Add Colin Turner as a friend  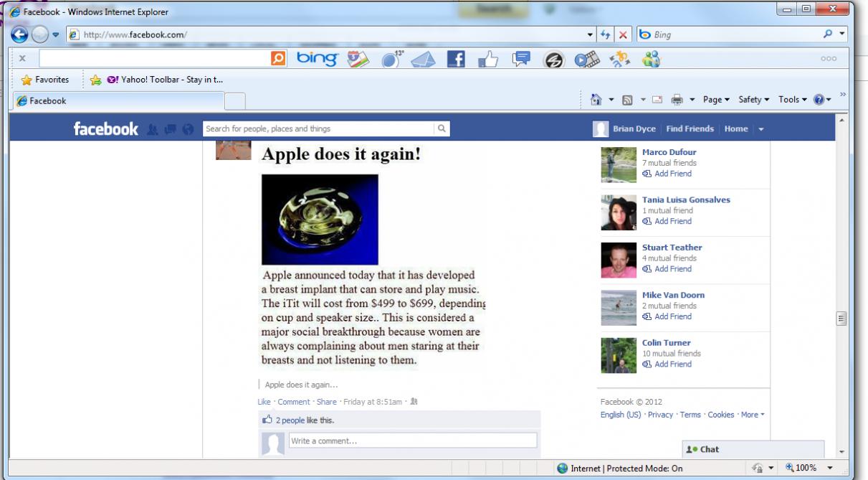tap(672, 364)
